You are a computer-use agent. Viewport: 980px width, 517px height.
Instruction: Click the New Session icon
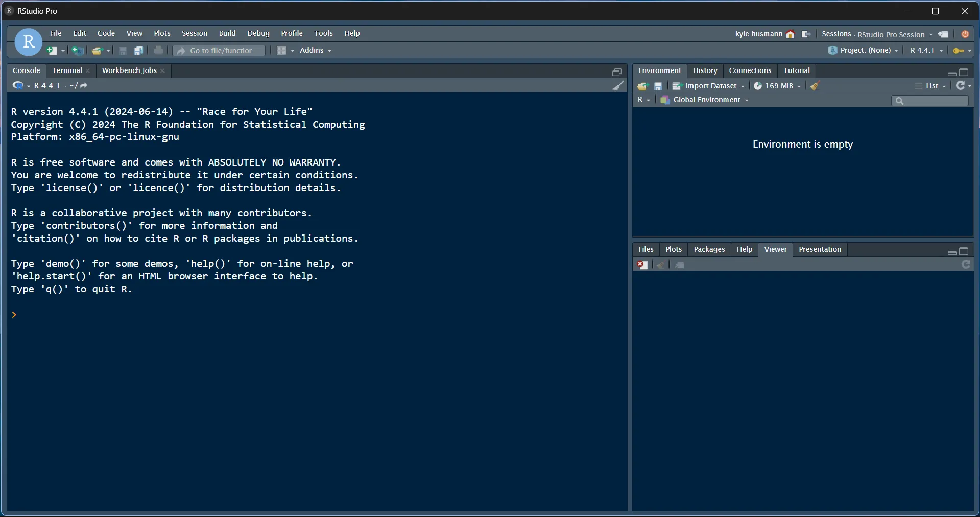[943, 34]
